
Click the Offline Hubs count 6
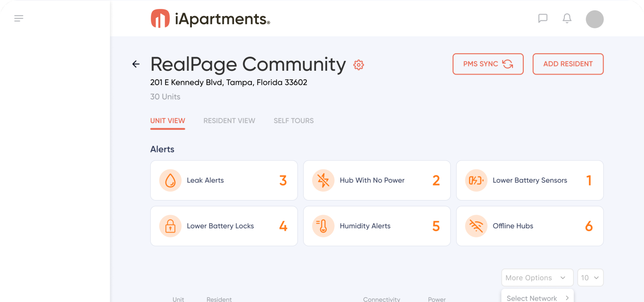(x=589, y=226)
